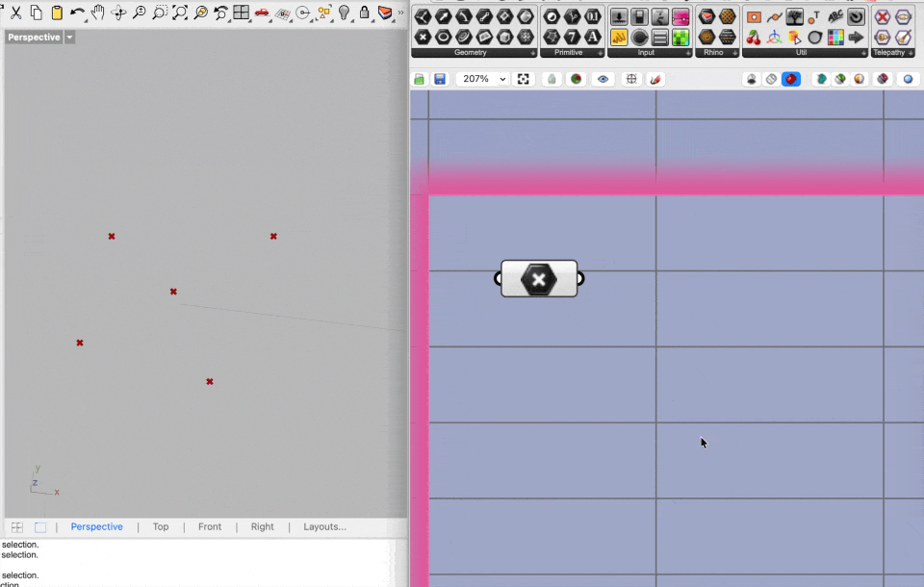
Task: Select the Rotate View tool
Action: [118, 13]
